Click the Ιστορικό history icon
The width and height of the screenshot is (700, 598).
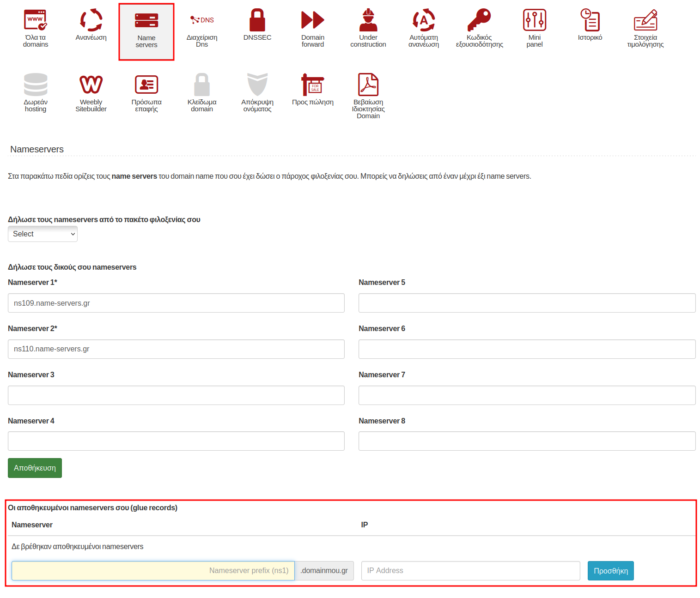(x=590, y=20)
